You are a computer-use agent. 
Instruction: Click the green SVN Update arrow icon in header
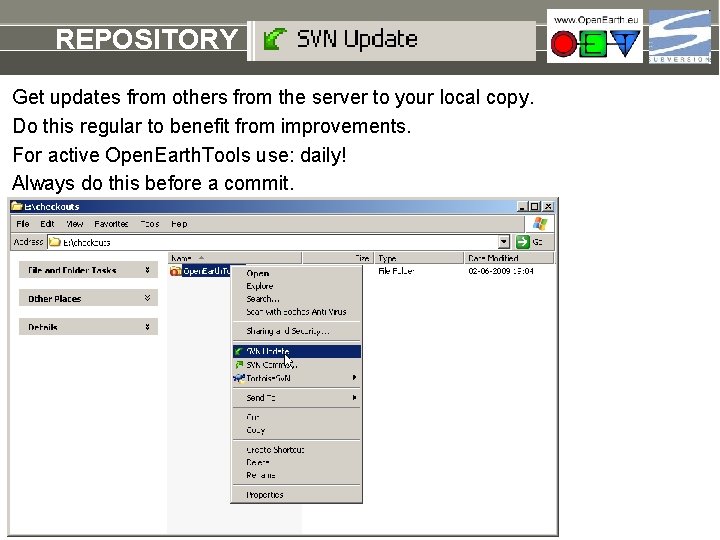pyautogui.click(x=275, y=39)
